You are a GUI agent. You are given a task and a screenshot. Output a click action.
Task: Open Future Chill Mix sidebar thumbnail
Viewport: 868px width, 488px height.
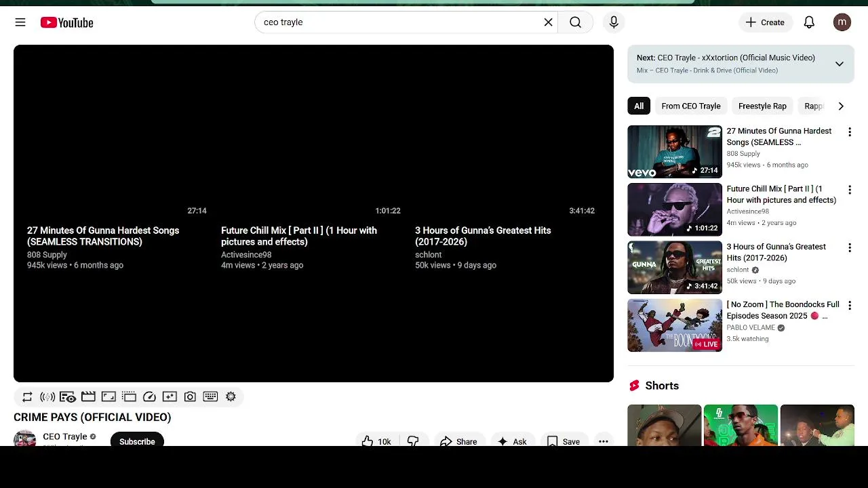pyautogui.click(x=675, y=209)
